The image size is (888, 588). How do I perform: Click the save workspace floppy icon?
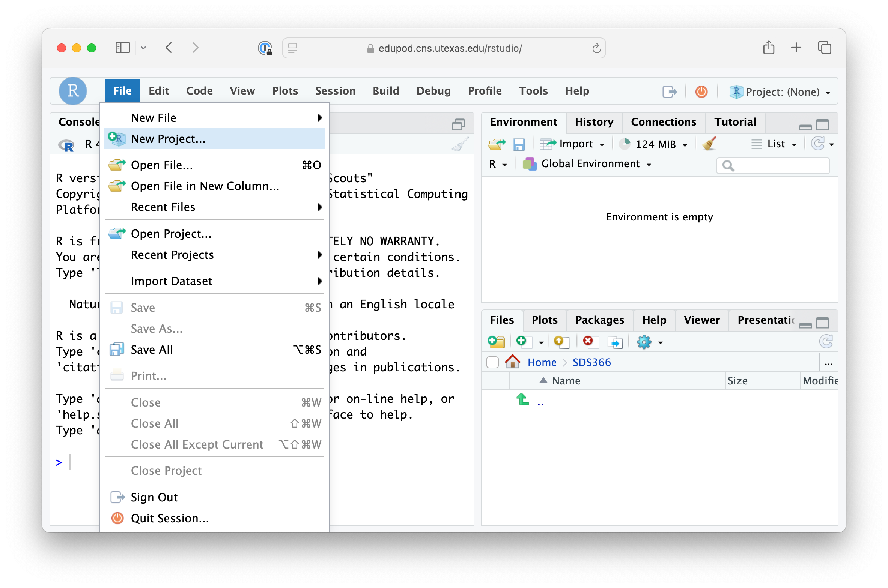(519, 144)
